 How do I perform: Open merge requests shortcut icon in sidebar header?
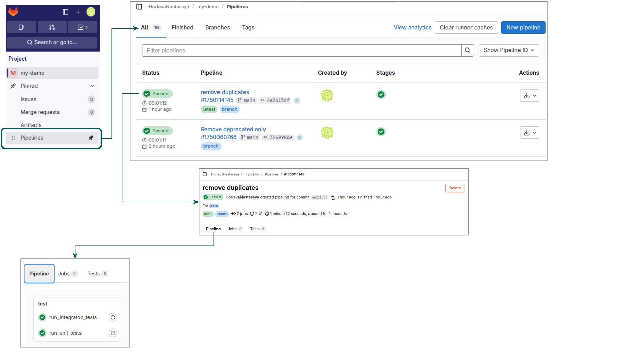coord(52,27)
